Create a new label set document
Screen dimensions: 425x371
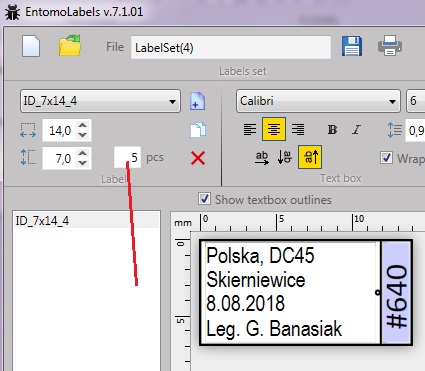point(31,46)
